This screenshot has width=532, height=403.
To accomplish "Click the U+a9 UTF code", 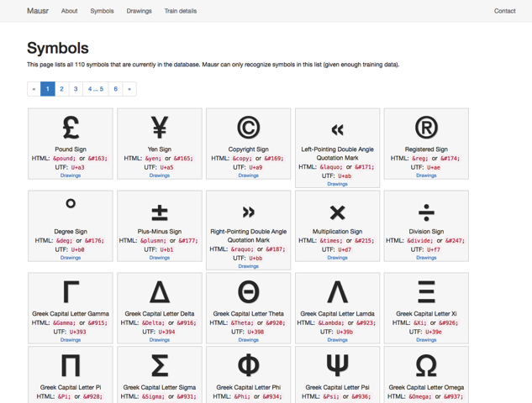I will pyautogui.click(x=255, y=167).
